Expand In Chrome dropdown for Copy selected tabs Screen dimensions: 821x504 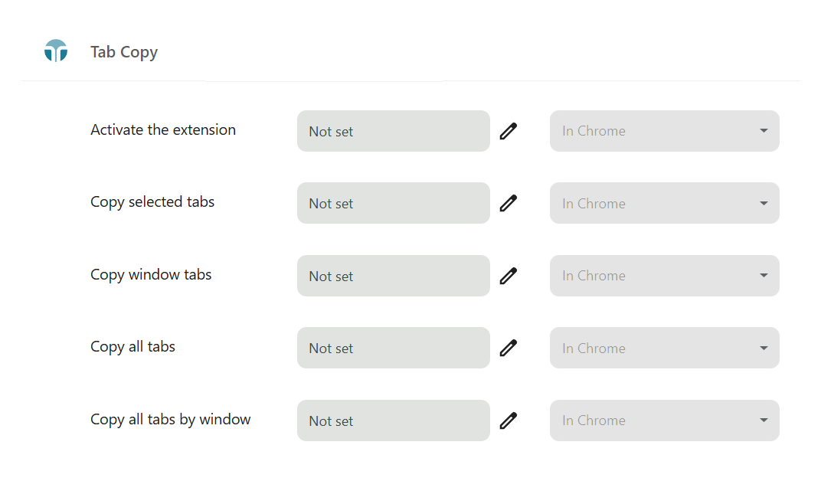(664, 203)
